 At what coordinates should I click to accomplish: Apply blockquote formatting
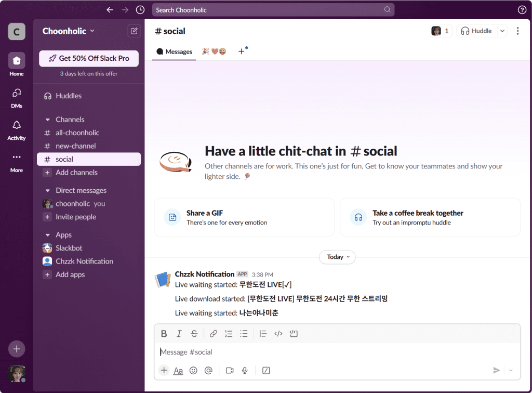263,334
